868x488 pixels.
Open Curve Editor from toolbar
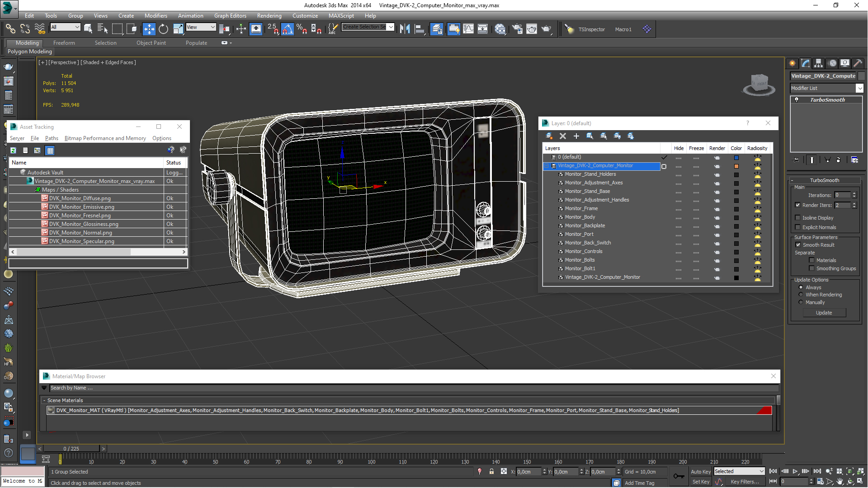(468, 29)
